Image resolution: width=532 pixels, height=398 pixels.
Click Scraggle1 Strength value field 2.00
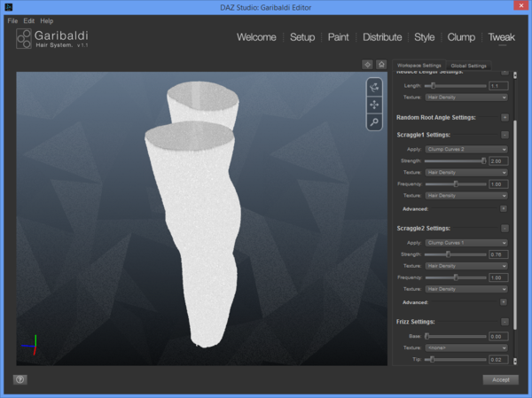(498, 160)
